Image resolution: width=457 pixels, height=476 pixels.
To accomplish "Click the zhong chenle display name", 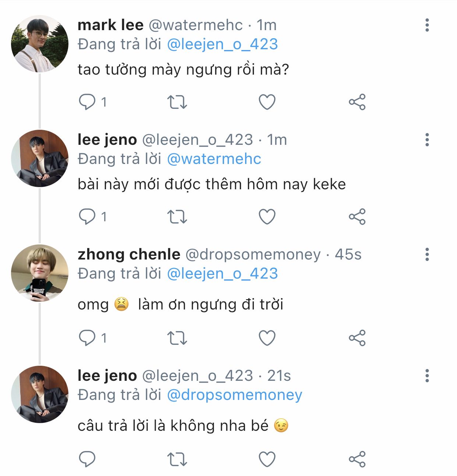I will [x=129, y=254].
